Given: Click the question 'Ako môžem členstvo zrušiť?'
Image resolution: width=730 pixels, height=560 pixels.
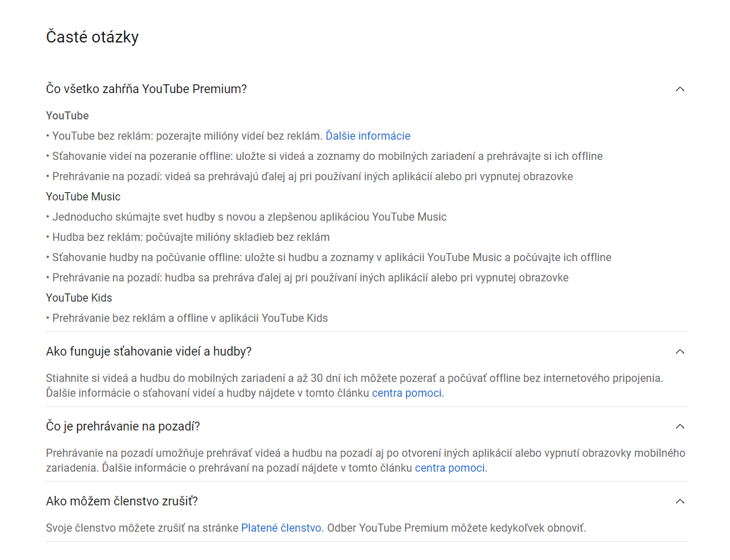Looking at the screenshot, I should point(122,501).
